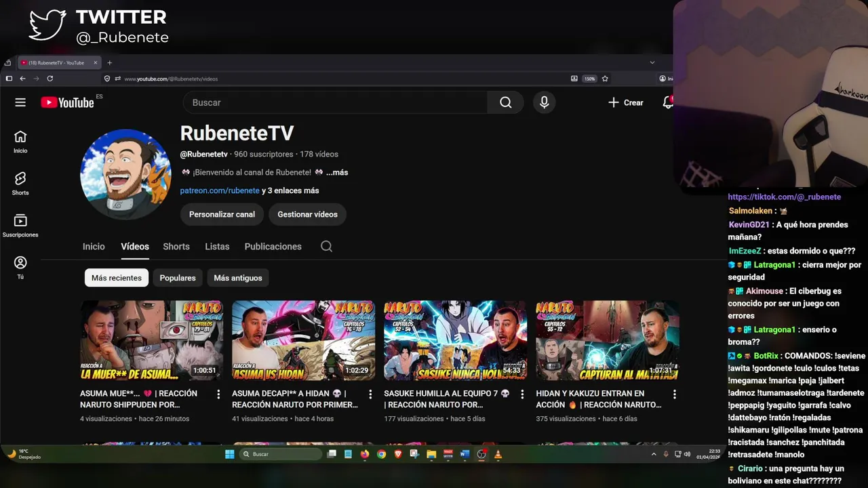868x488 pixels.
Task: Open the Windows Start menu
Action: click(x=229, y=454)
